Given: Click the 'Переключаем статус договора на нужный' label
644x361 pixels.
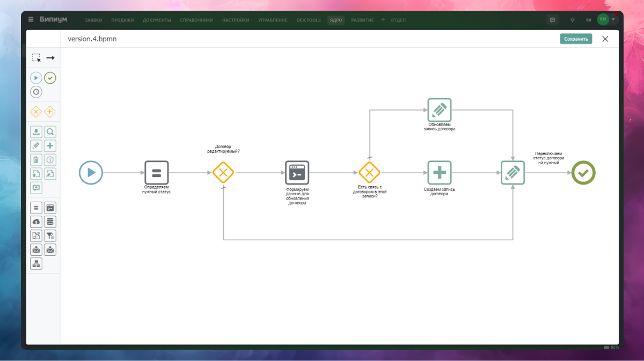Looking at the screenshot, I should (549, 158).
